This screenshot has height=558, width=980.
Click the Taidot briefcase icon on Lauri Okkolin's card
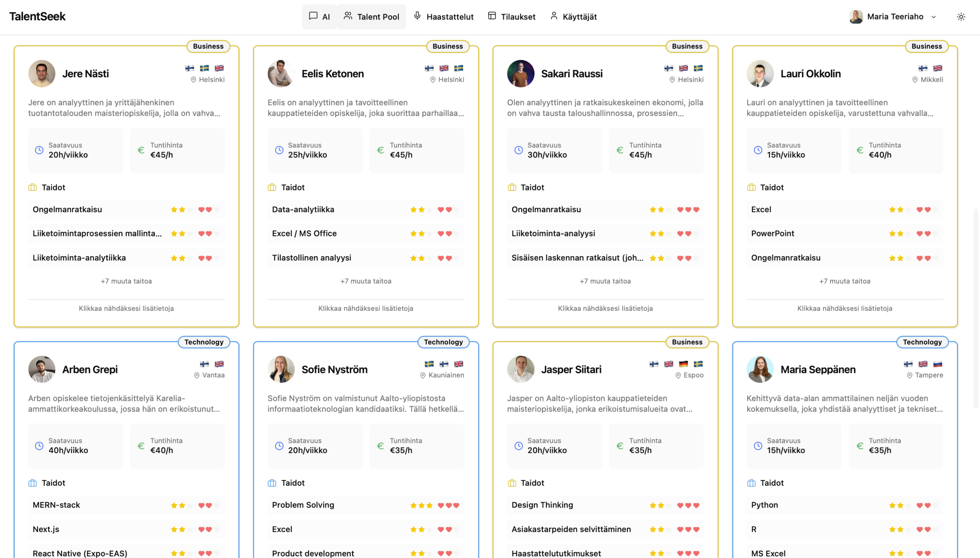(x=751, y=187)
